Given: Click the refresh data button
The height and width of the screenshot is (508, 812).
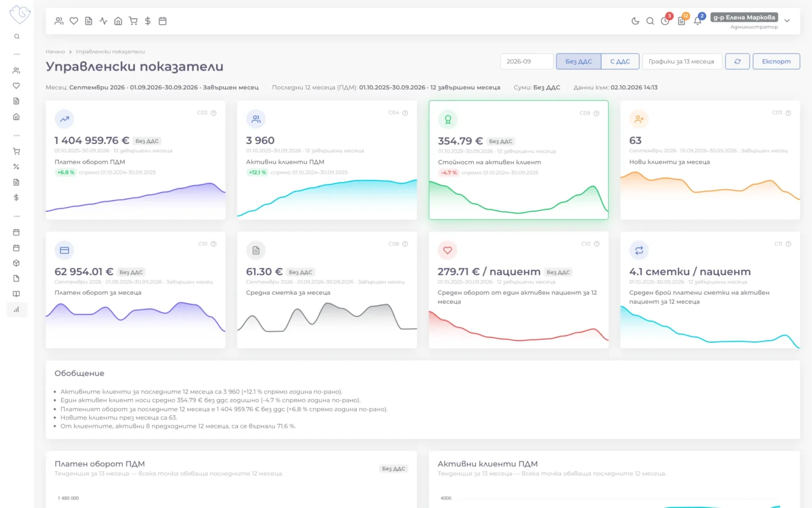Looking at the screenshot, I should 737,61.
